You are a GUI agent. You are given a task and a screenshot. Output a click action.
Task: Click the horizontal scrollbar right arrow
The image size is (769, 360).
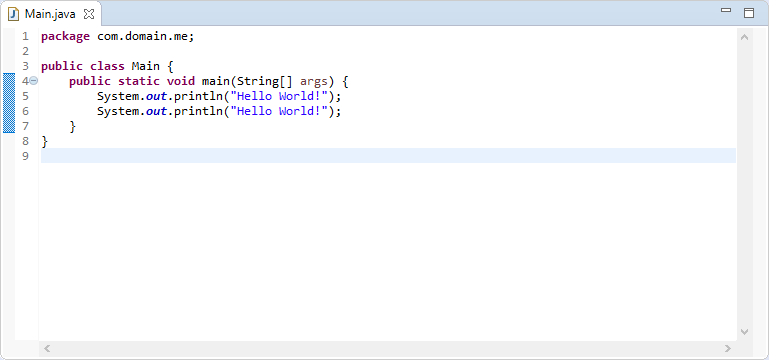coord(728,348)
